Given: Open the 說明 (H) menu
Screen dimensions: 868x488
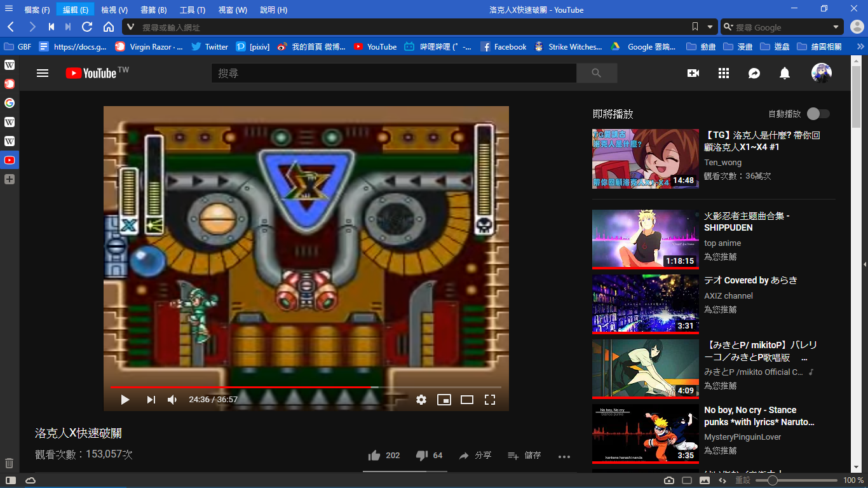Looking at the screenshot, I should tap(274, 10).
